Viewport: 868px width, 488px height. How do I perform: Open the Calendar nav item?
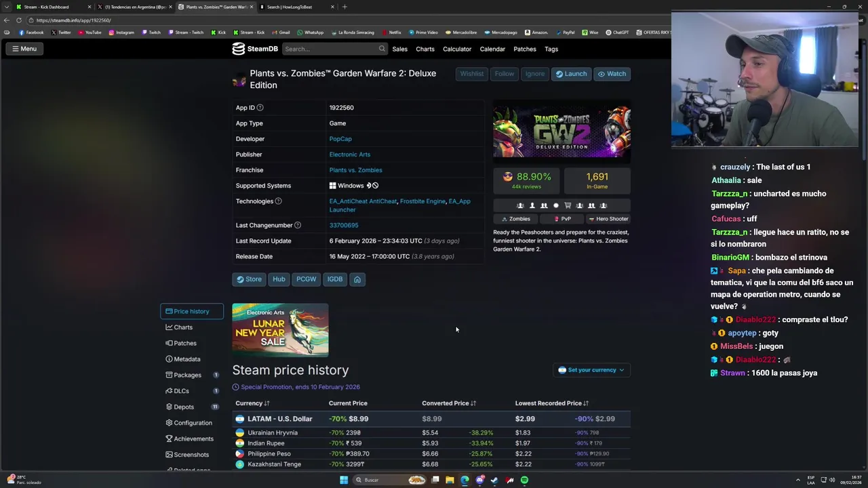coord(492,49)
